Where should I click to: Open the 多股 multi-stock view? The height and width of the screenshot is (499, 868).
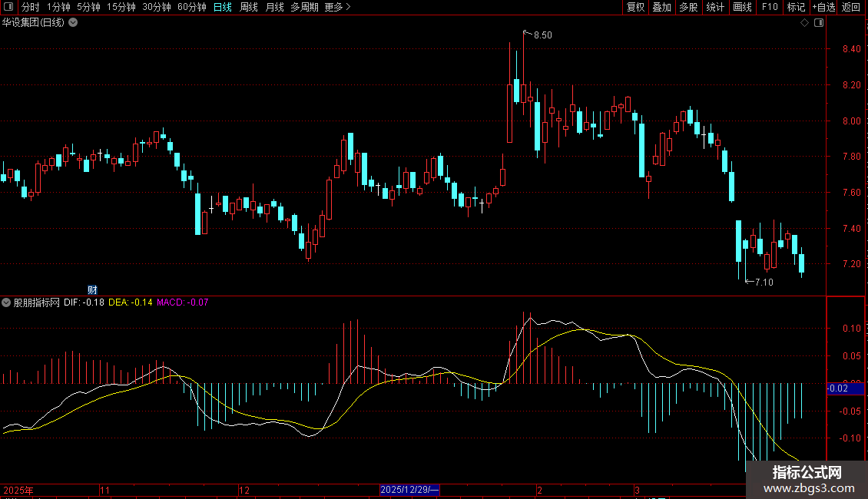(688, 7)
